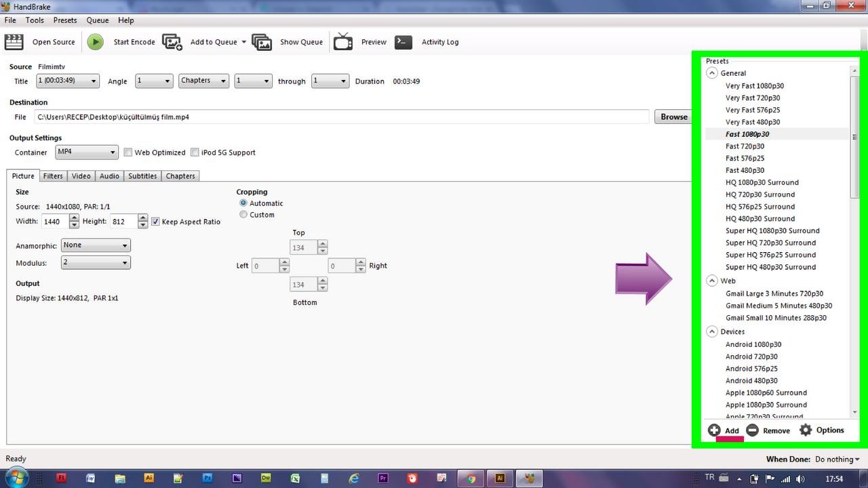Screen dimensions: 868x488
Task: Click the gear icon for preset Options
Action: tap(806, 430)
